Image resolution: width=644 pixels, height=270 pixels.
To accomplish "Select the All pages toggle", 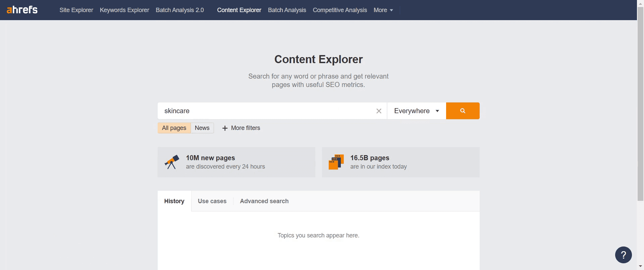I will 174,128.
